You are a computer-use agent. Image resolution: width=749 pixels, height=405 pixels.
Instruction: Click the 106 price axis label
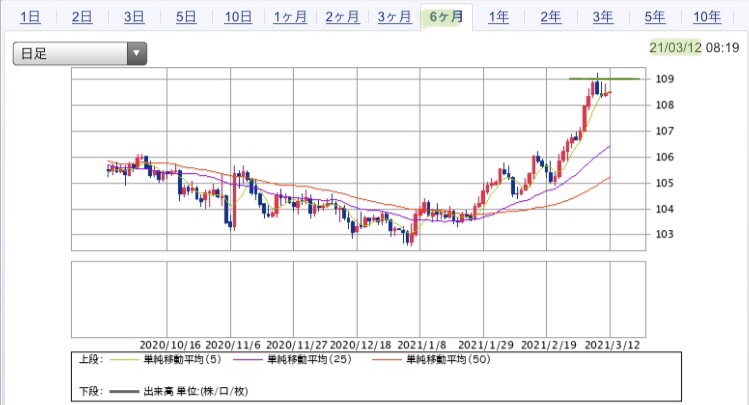click(x=664, y=157)
